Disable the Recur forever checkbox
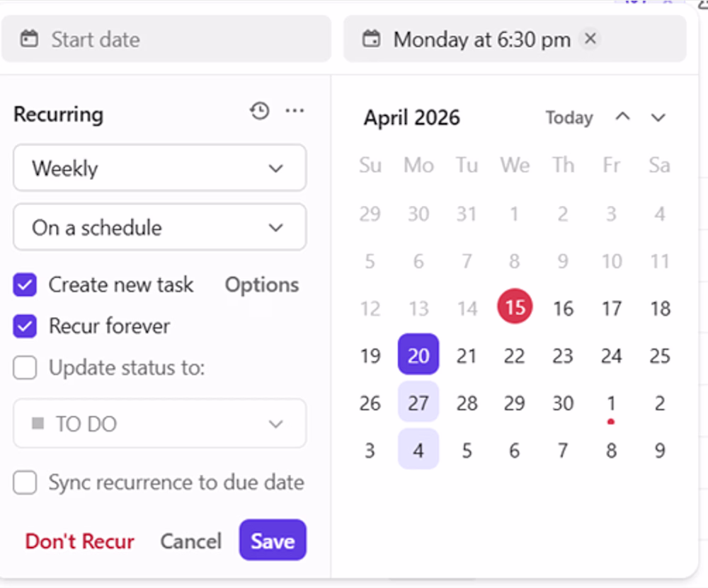Viewport: 708px width, 588px height. [25, 325]
